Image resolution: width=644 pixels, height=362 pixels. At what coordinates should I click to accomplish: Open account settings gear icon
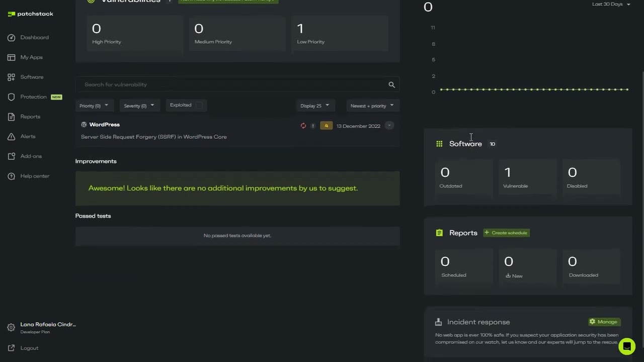[11, 327]
